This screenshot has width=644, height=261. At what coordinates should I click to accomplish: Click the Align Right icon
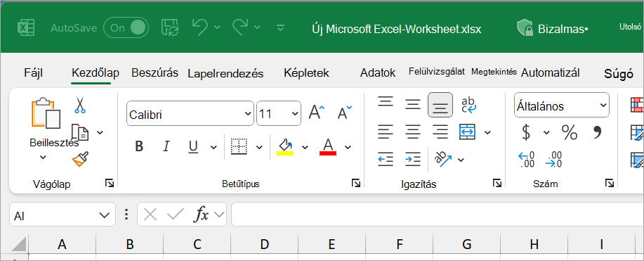440,132
